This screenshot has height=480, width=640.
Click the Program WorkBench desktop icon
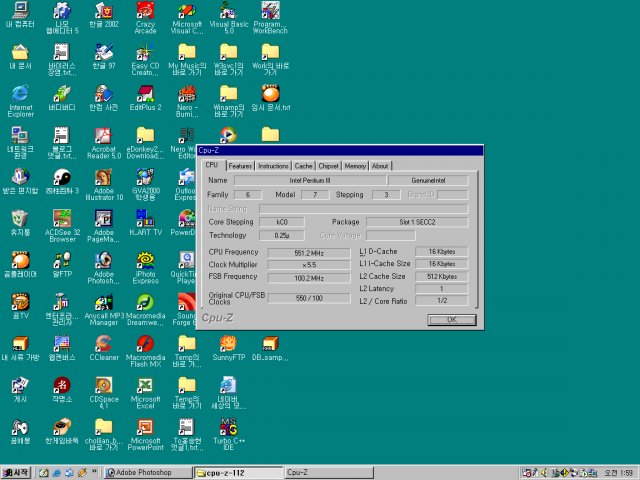(x=270, y=18)
